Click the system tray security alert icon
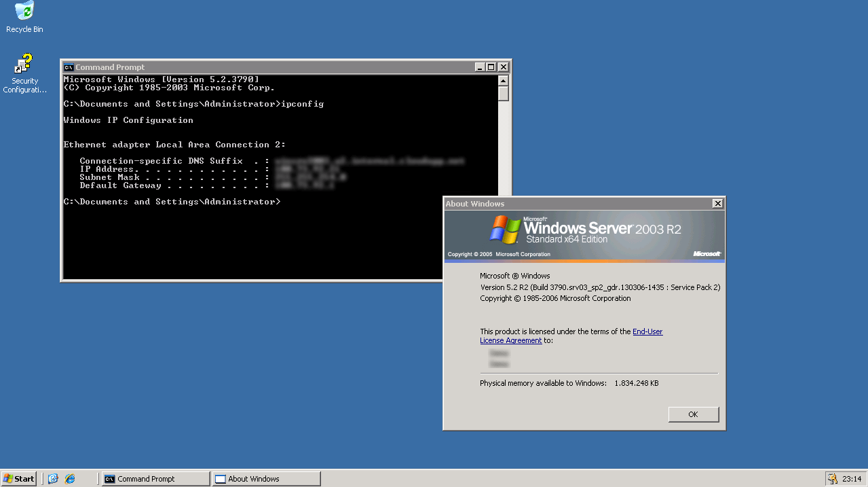 [832, 479]
